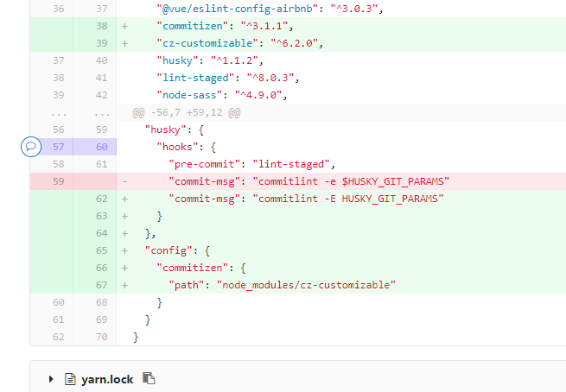This screenshot has height=392, width=566.
Task: Click old line number 56
Action: pyautogui.click(x=59, y=130)
